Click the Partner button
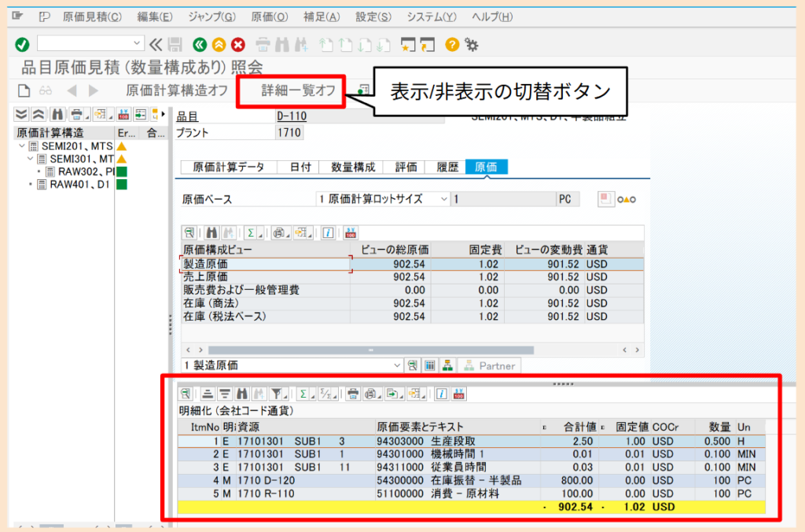The height and width of the screenshot is (532, 805). point(490,365)
